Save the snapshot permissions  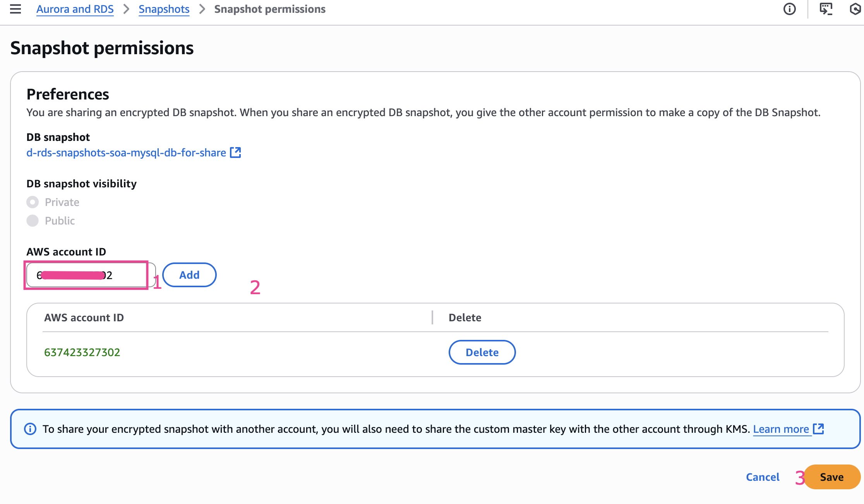pos(831,477)
